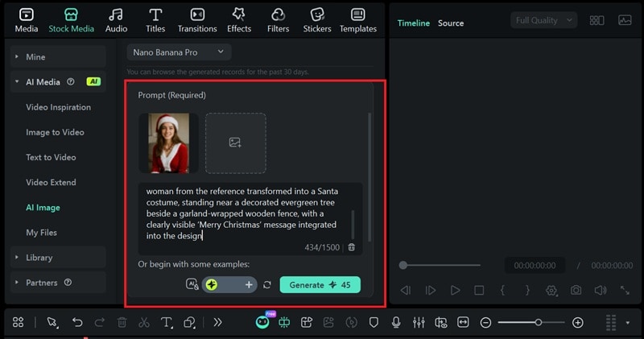Image resolution: width=644 pixels, height=339 pixels.
Task: Switch to the Stock Media tab
Action: pyautogui.click(x=71, y=21)
